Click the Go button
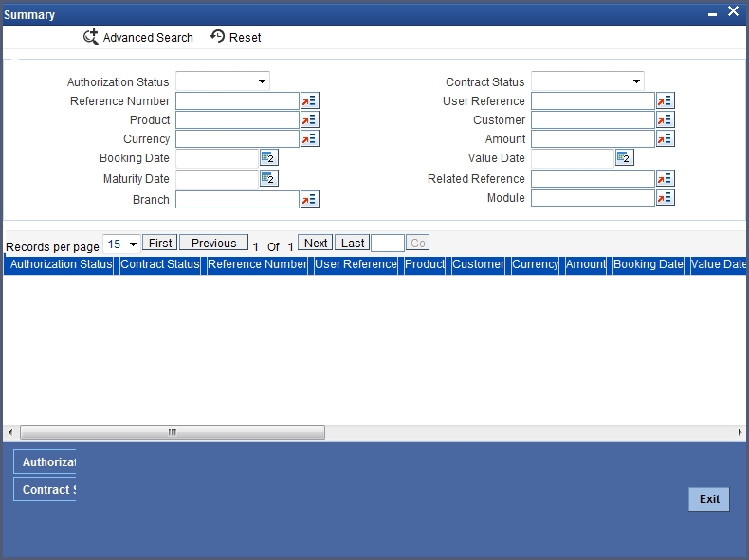 417,243
